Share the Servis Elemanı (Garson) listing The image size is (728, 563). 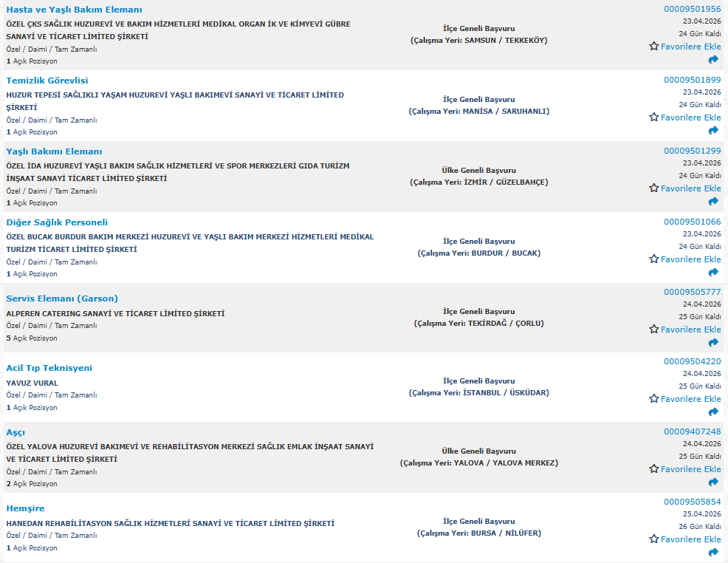pos(713,343)
